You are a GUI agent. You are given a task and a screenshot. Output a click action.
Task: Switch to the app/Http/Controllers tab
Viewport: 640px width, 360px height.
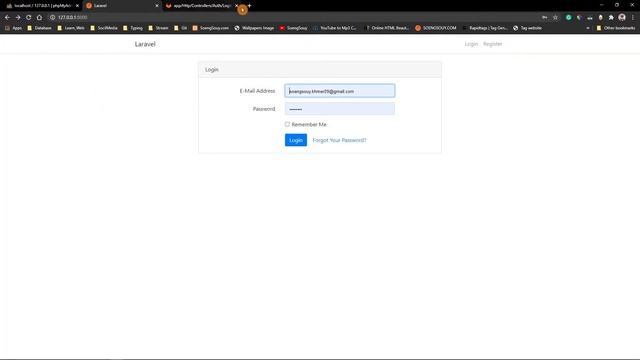click(x=202, y=6)
